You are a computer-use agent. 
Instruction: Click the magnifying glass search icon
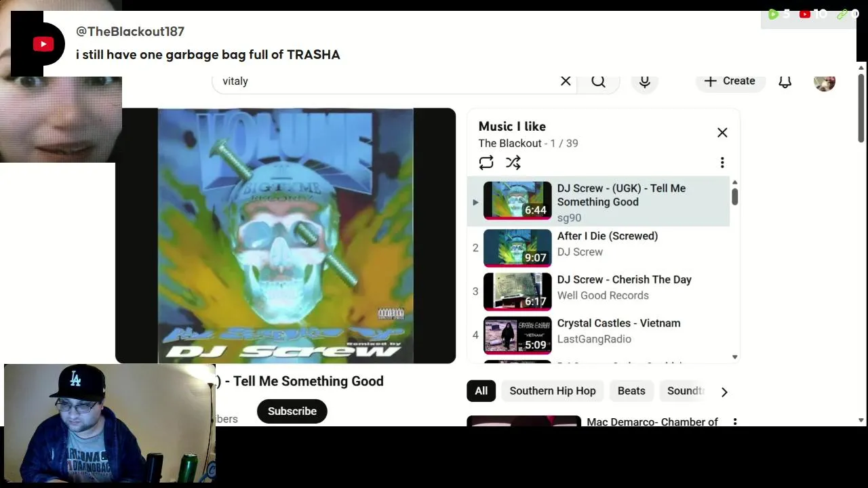pos(598,81)
